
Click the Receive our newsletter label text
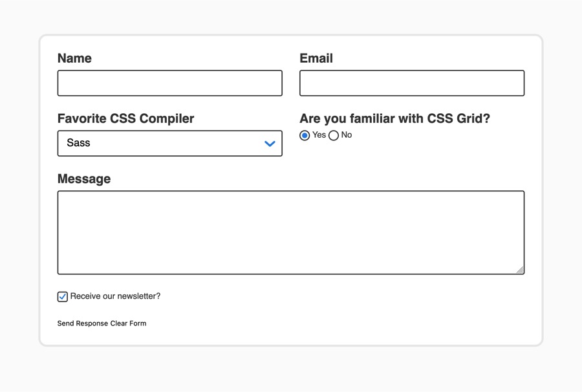(115, 296)
